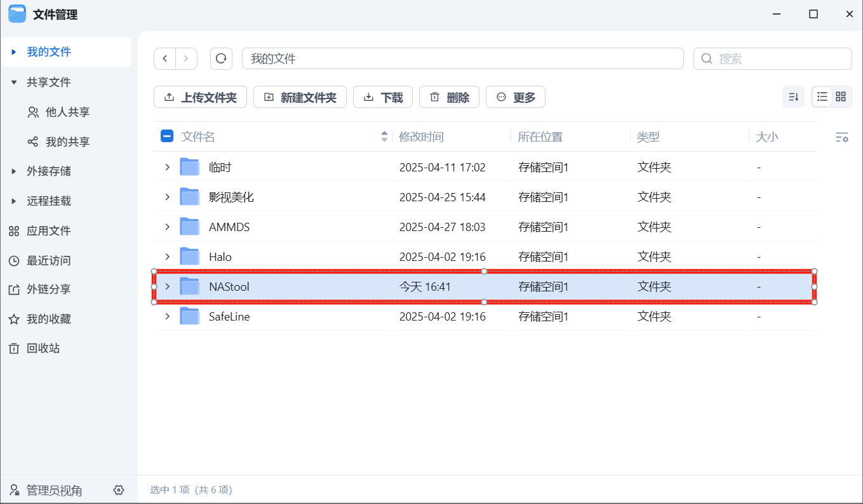Image resolution: width=863 pixels, height=504 pixels.
Task: Switch to list view layout
Action: 822,96
